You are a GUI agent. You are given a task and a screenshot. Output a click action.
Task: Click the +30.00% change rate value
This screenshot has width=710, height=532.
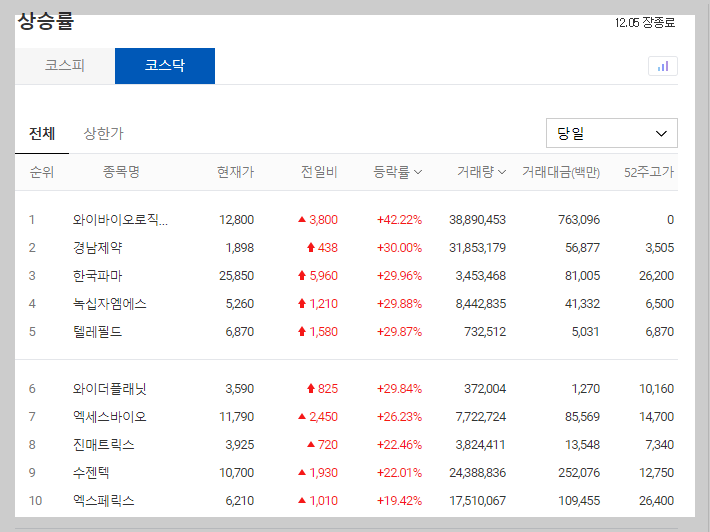pos(399,248)
